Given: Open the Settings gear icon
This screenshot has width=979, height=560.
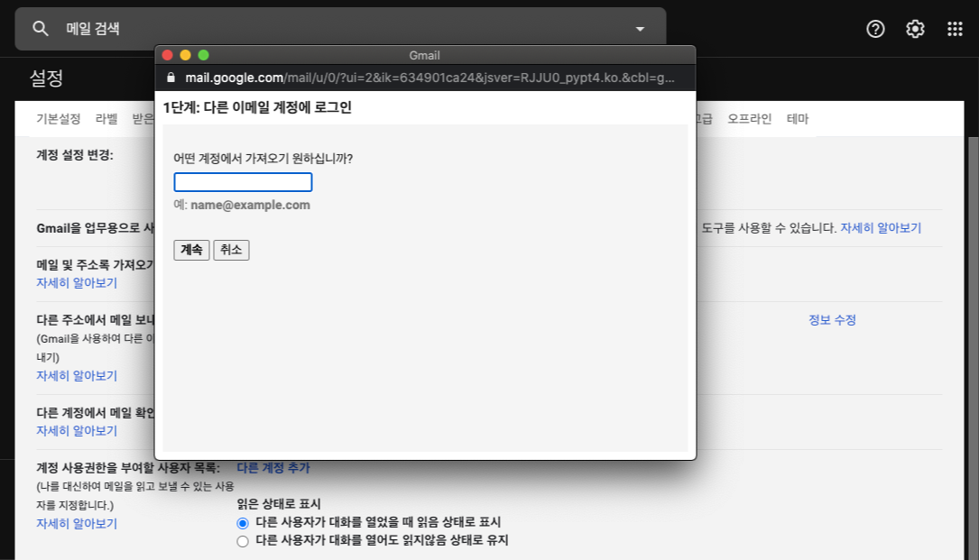Looking at the screenshot, I should point(915,29).
